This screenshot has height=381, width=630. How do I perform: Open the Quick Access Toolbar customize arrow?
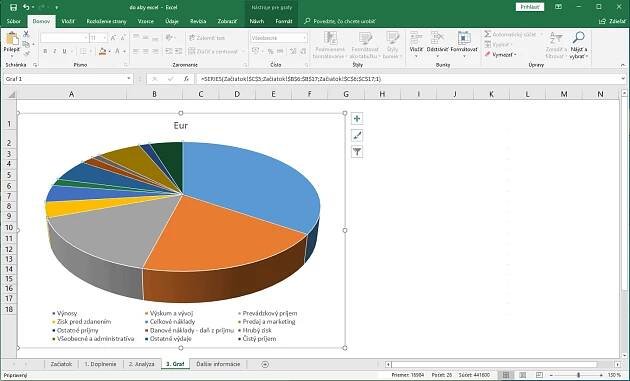57,7
